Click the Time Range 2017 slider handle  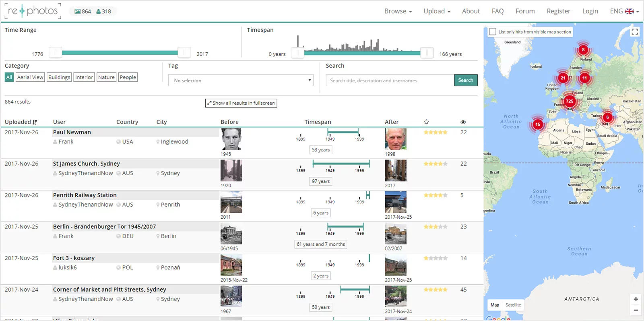[x=184, y=52]
